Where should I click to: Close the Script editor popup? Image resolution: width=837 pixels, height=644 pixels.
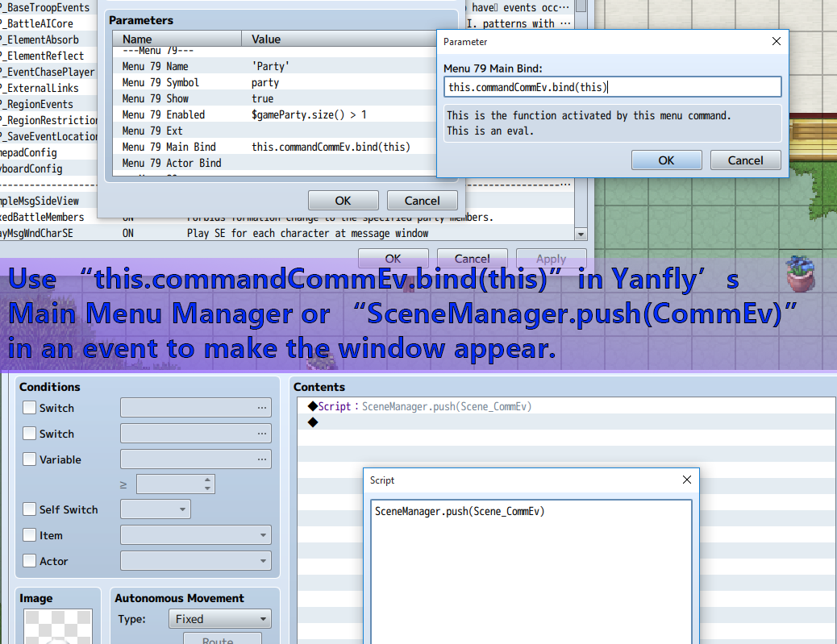(x=686, y=480)
